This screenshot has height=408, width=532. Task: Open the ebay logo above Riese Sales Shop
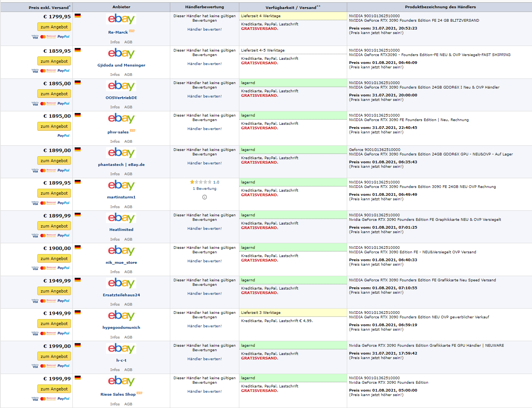(x=121, y=381)
